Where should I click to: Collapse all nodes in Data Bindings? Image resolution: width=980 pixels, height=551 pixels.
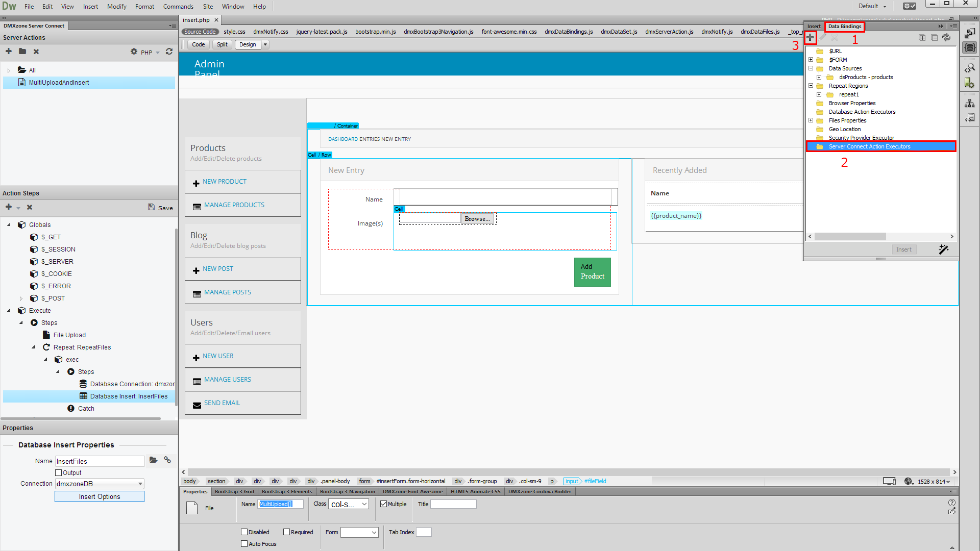(935, 38)
